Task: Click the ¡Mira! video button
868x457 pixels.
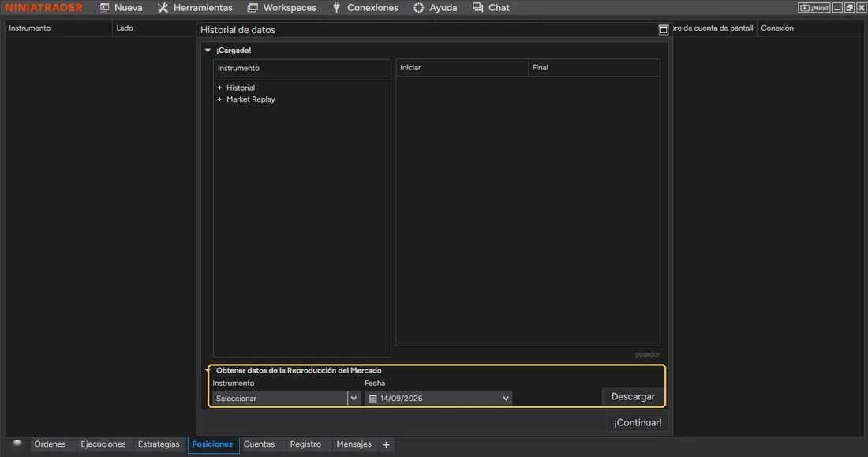Action: pyautogui.click(x=814, y=8)
